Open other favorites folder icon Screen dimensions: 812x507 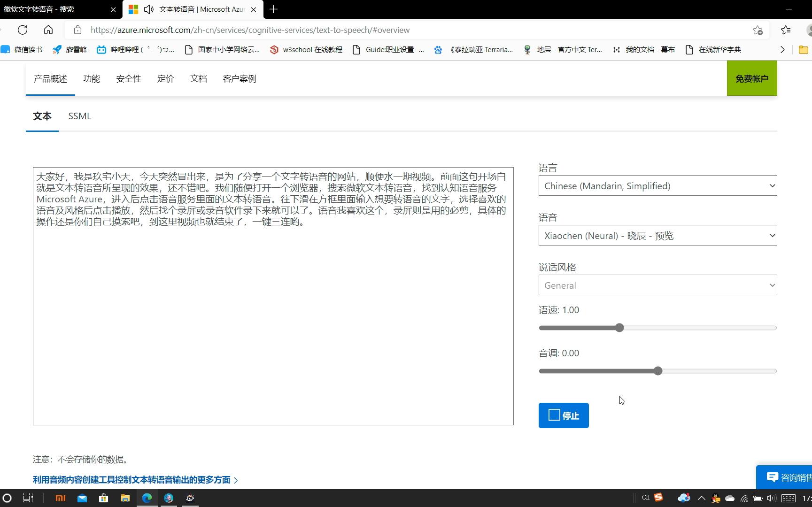[x=804, y=49]
